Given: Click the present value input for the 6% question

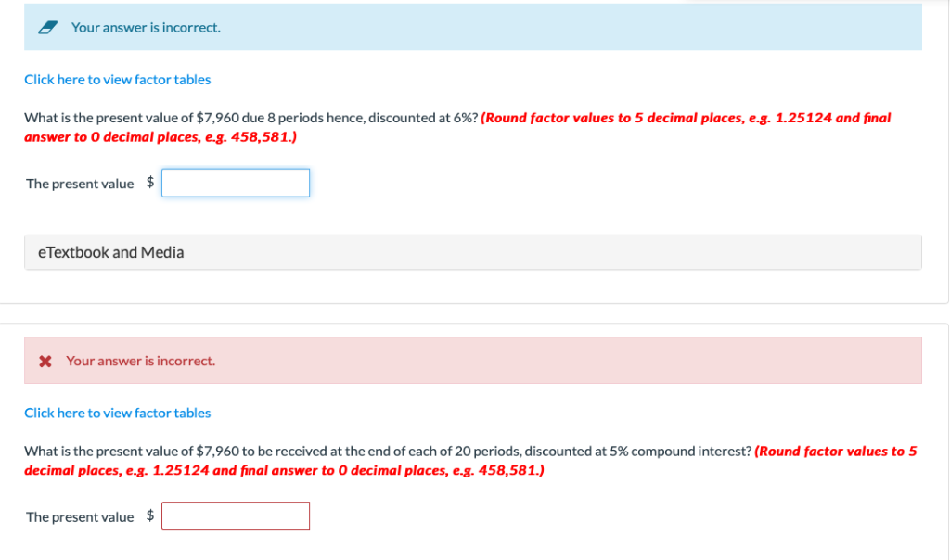Looking at the screenshot, I should 235,183.
